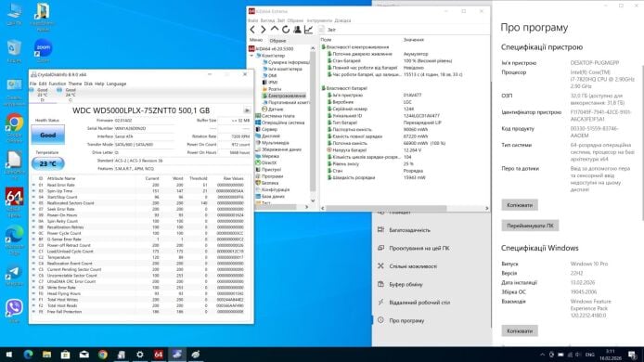The width and height of the screenshot is (644, 362).
Task: Refresh the AIDA64 page
Action: pos(286,30)
